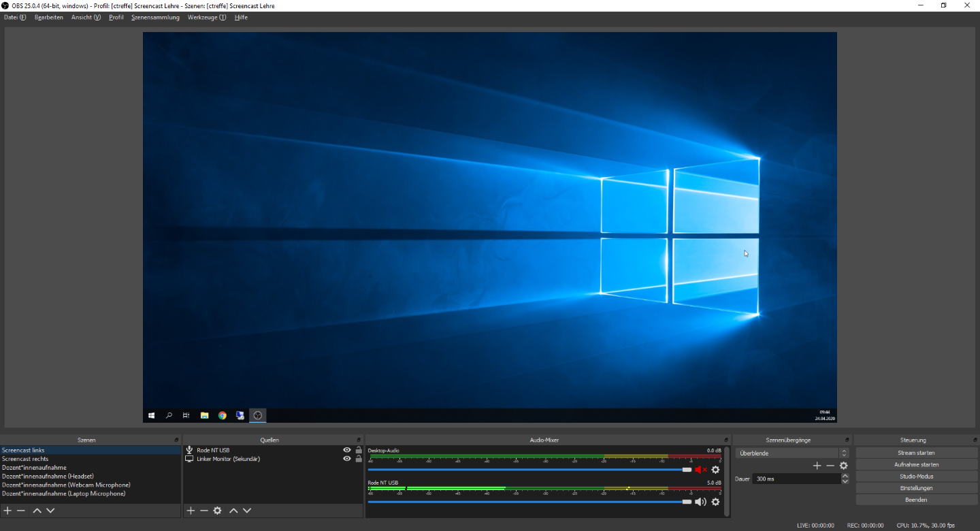Open the Datei menu
This screenshot has width=980, height=531.
pyautogui.click(x=15, y=18)
